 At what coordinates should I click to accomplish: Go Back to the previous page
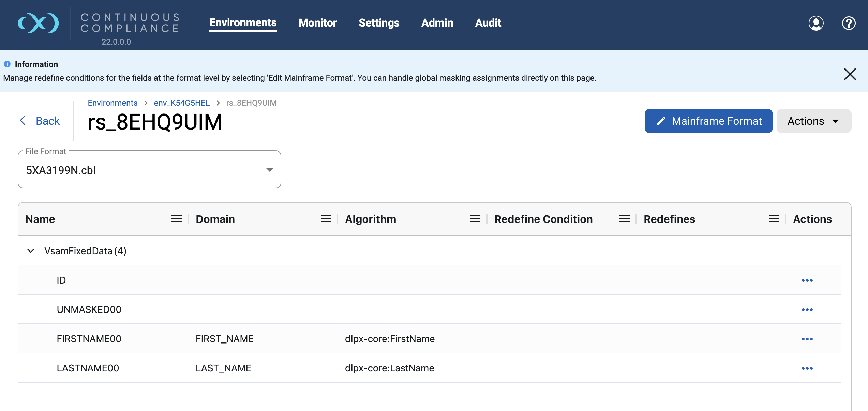point(40,121)
